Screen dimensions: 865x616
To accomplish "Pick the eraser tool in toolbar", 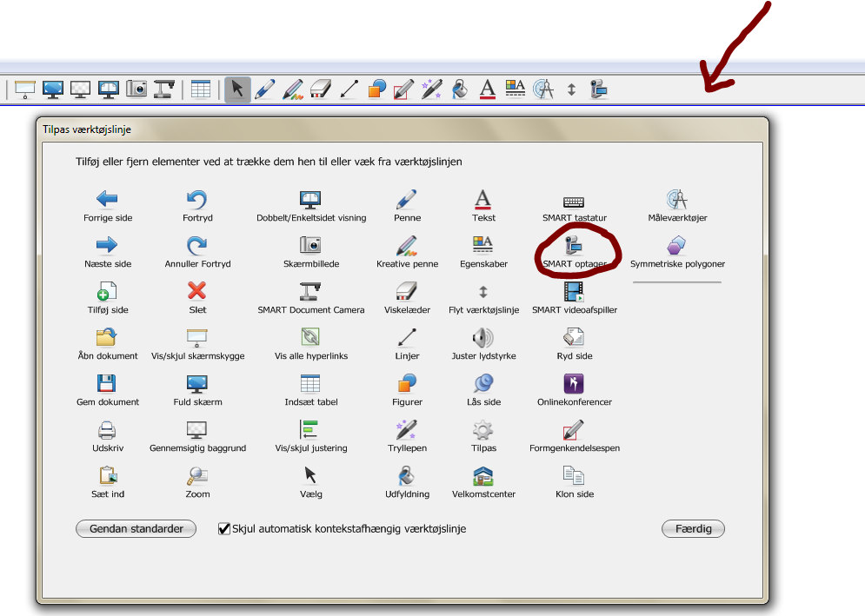I will [x=321, y=89].
